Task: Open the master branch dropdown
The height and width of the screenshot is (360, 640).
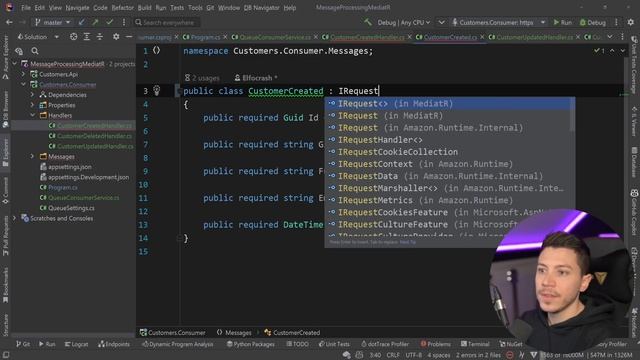Action: pos(53,22)
